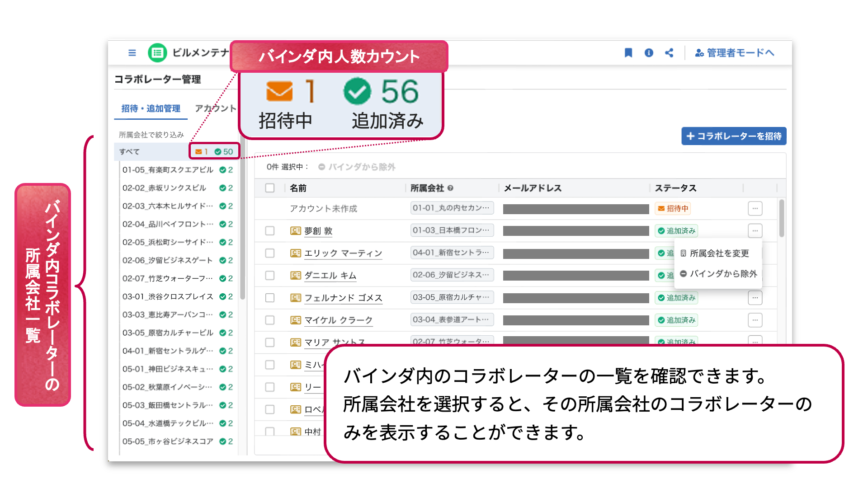
Task: Click contact card icon beside マイケル クラーク
Action: [295, 320]
